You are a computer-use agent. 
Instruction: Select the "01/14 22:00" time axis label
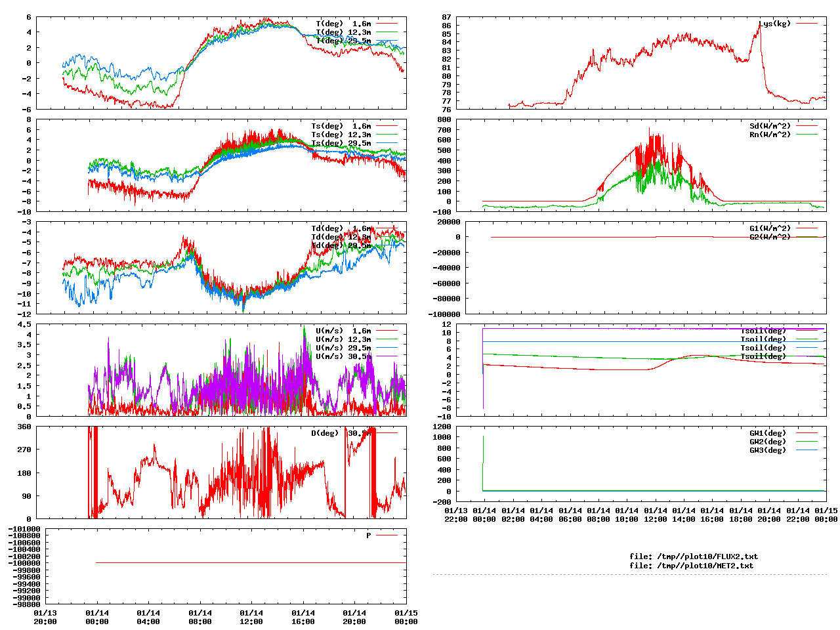click(798, 514)
